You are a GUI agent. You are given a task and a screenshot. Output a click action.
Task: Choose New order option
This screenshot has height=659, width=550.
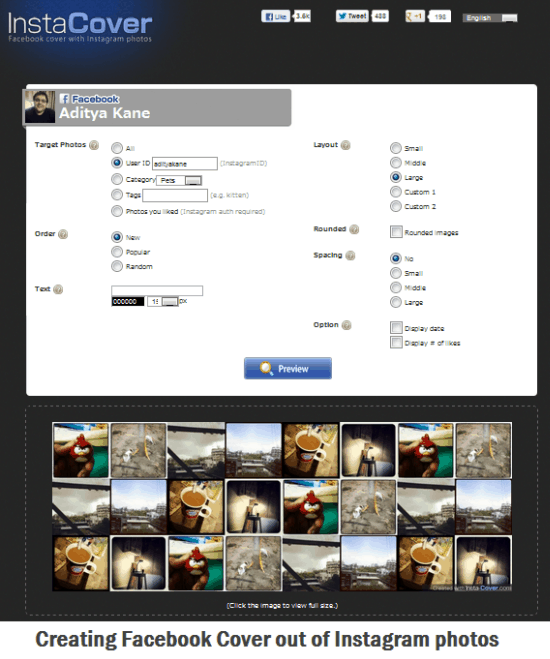117,237
